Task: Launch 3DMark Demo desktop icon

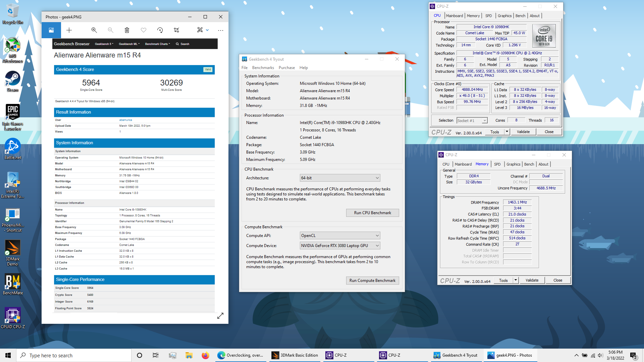Action: [x=12, y=253]
